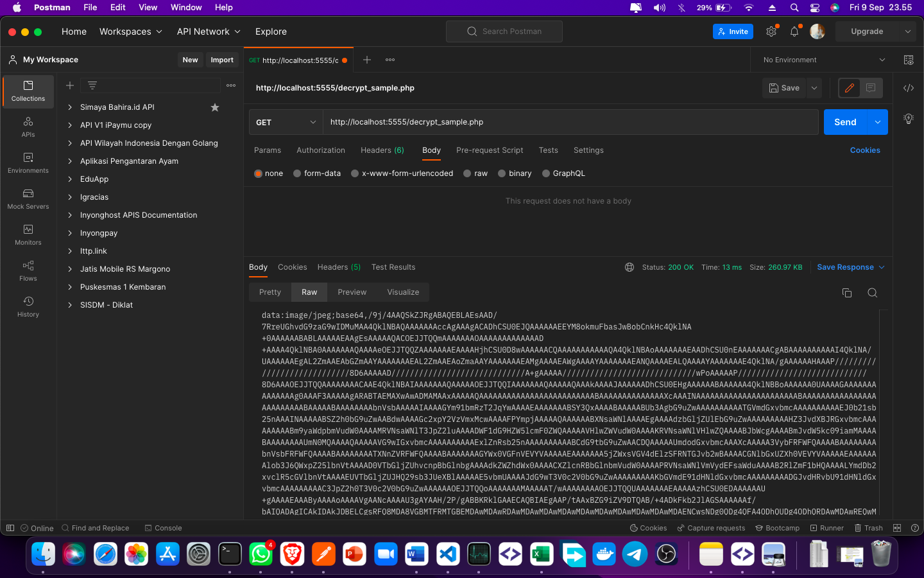Open the Workspaces dropdown menu
The image size is (924, 578).
(x=131, y=31)
